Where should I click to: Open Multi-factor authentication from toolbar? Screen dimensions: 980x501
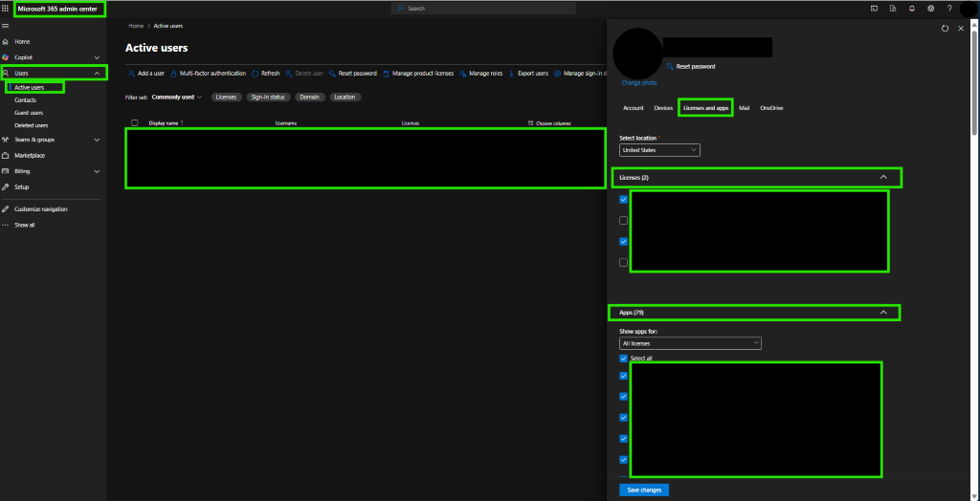[208, 73]
